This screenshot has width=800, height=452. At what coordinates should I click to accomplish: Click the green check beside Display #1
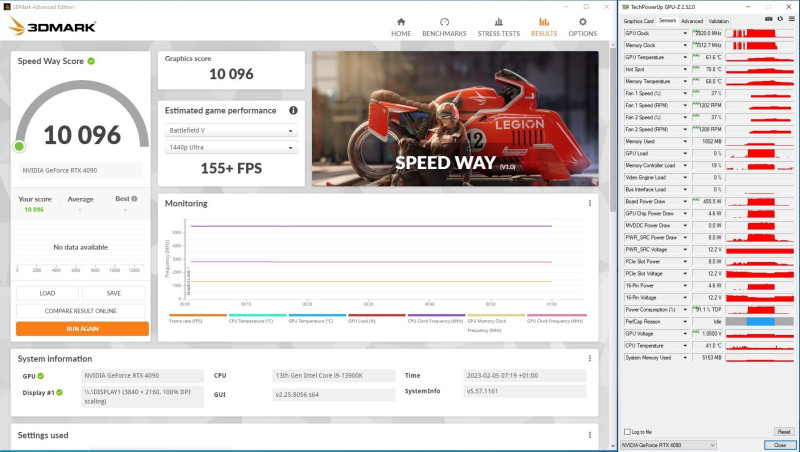(60, 392)
